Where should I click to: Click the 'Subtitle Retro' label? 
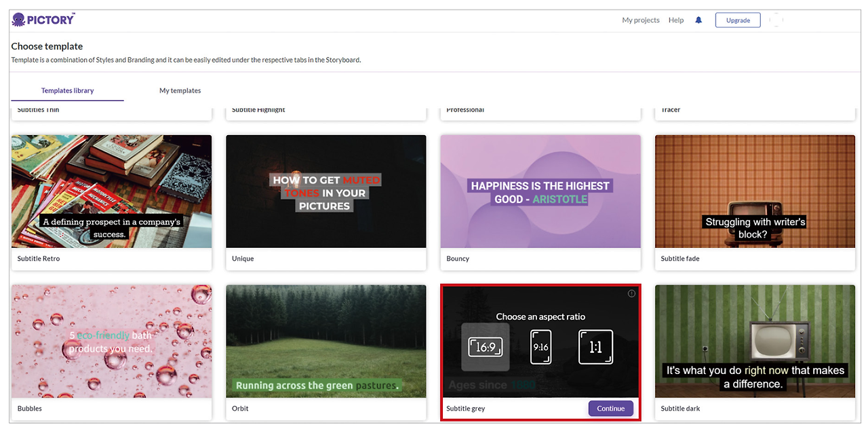(40, 259)
